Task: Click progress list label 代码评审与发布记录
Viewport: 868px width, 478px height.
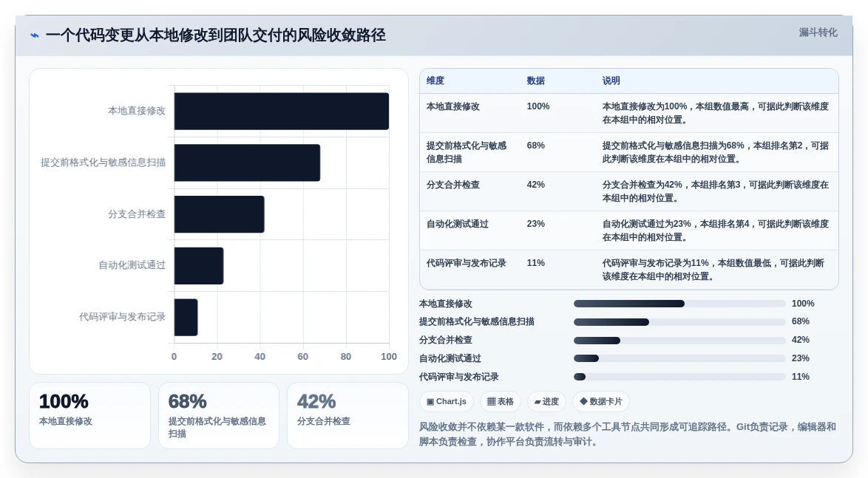Action: click(x=459, y=377)
